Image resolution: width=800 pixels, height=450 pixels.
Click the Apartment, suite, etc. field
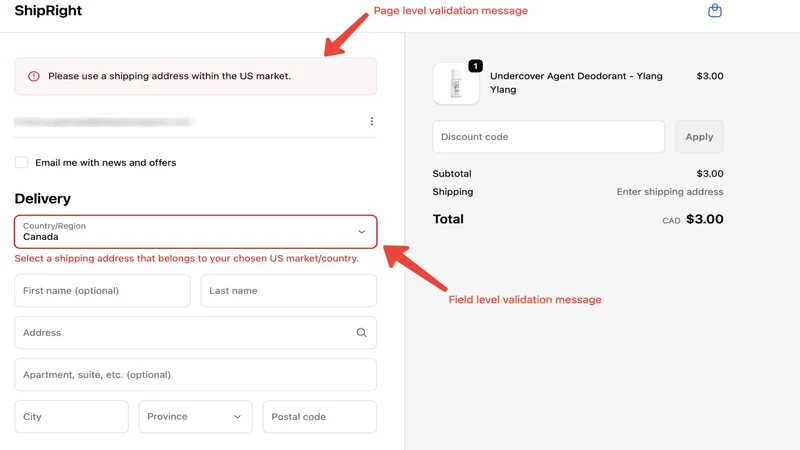(195, 374)
